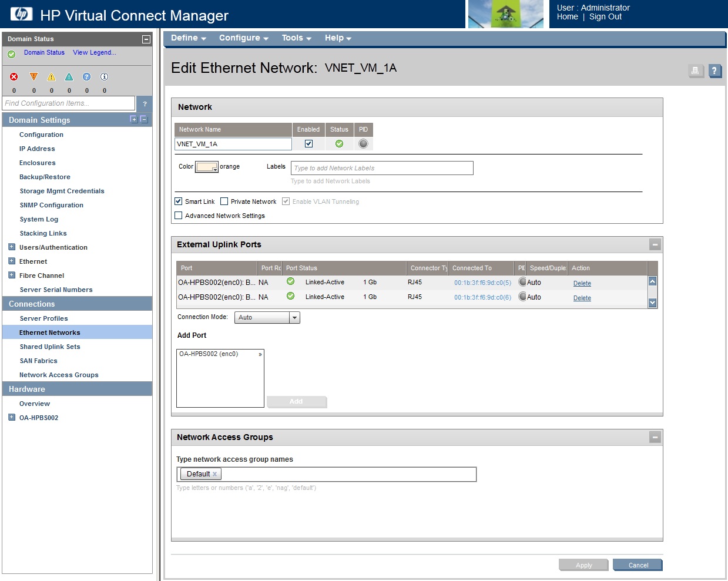
Task: Delete the uplink port connected to c0(6)
Action: pos(582,298)
